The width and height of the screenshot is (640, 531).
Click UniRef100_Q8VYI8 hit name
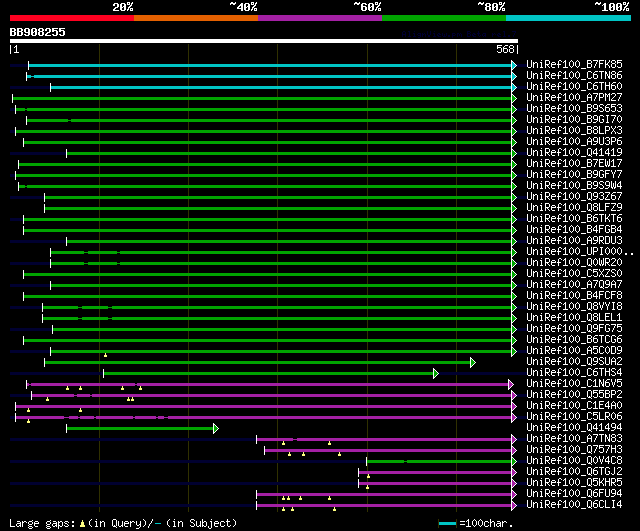[574, 307]
